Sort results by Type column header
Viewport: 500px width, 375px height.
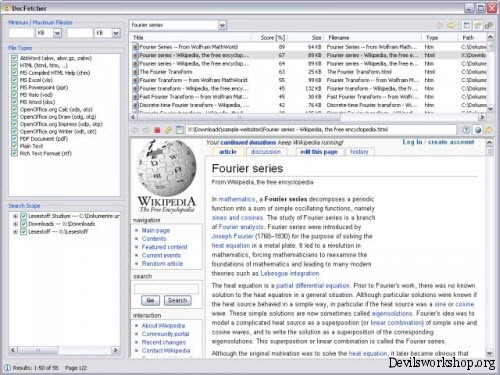tap(439, 38)
